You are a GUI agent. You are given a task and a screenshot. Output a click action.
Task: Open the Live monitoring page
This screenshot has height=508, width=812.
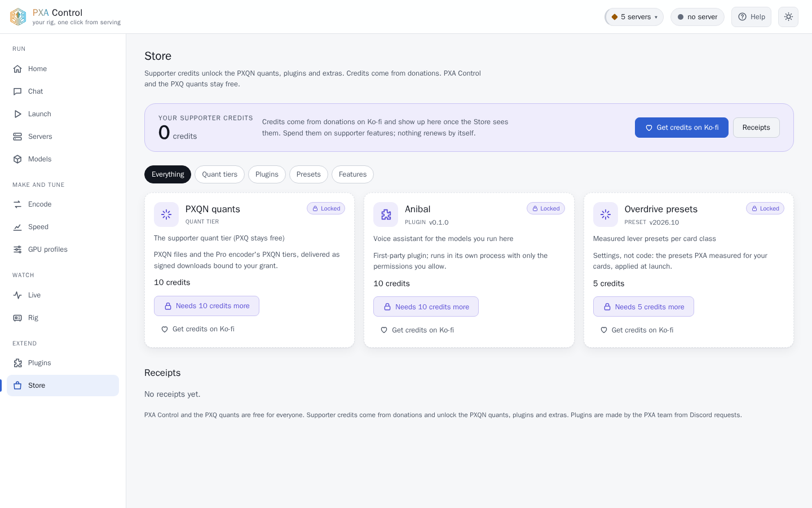coord(63,295)
